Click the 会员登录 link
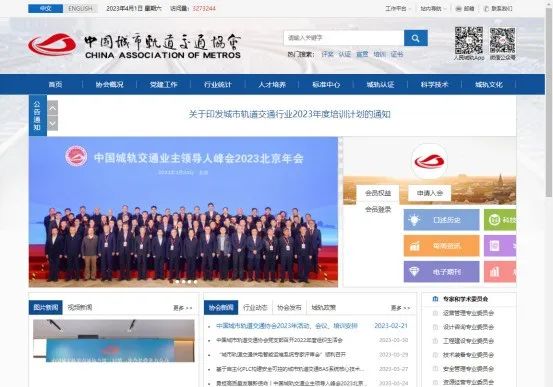The image size is (553, 387). point(378,210)
